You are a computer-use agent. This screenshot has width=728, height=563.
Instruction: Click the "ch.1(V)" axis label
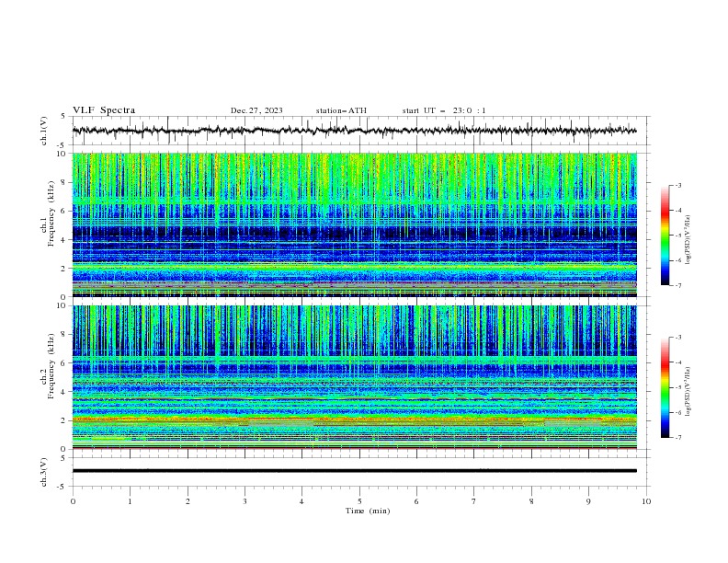point(44,131)
